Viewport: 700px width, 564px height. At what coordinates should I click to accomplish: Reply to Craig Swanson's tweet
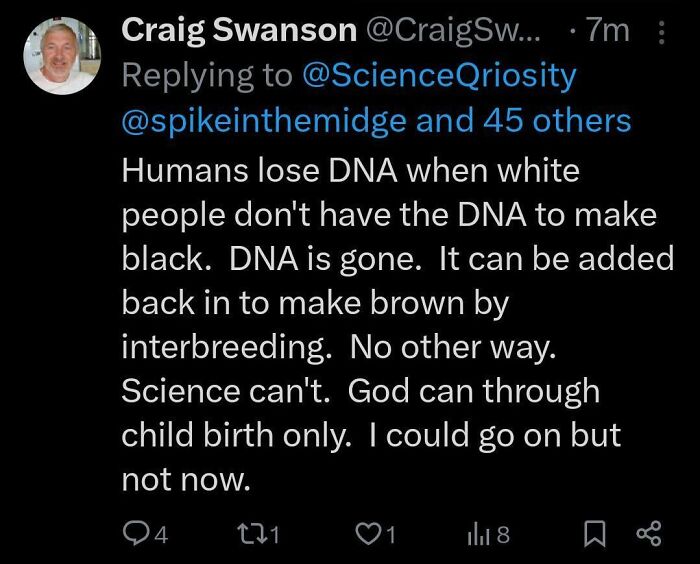coord(135,534)
